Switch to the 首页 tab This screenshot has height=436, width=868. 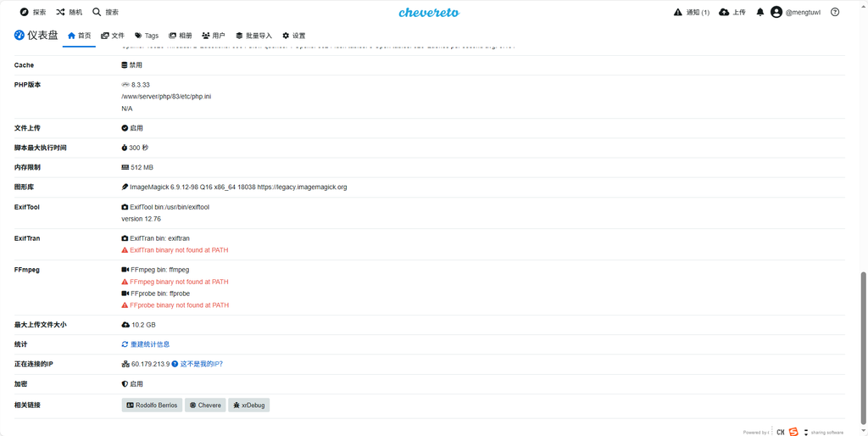(x=79, y=36)
